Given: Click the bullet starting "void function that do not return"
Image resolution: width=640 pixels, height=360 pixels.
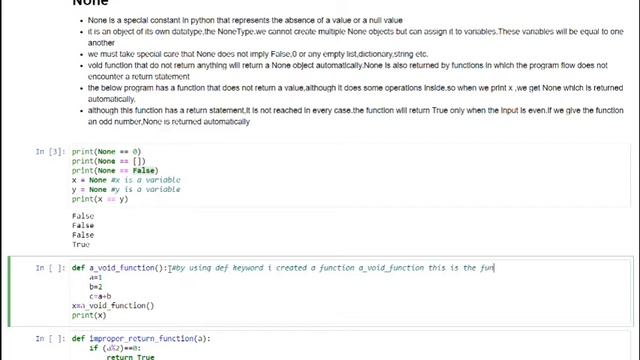Looking at the screenshot, I should point(348,71).
